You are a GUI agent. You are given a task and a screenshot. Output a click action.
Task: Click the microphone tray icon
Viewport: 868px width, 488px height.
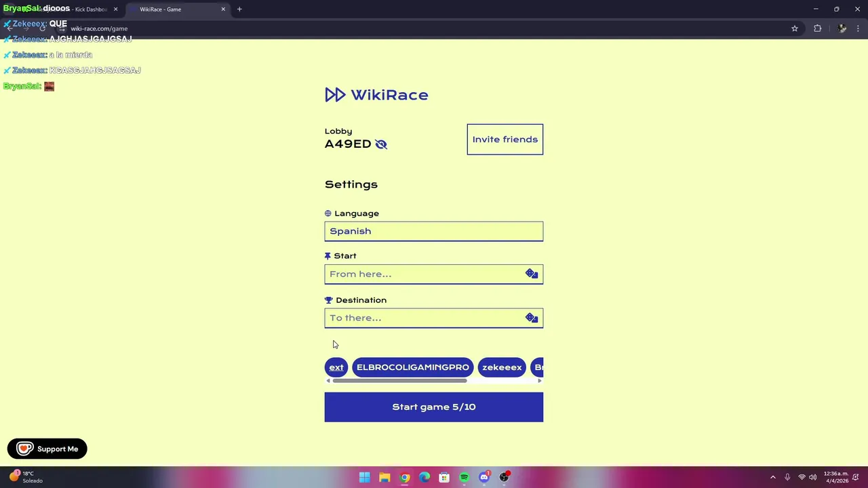(x=787, y=477)
